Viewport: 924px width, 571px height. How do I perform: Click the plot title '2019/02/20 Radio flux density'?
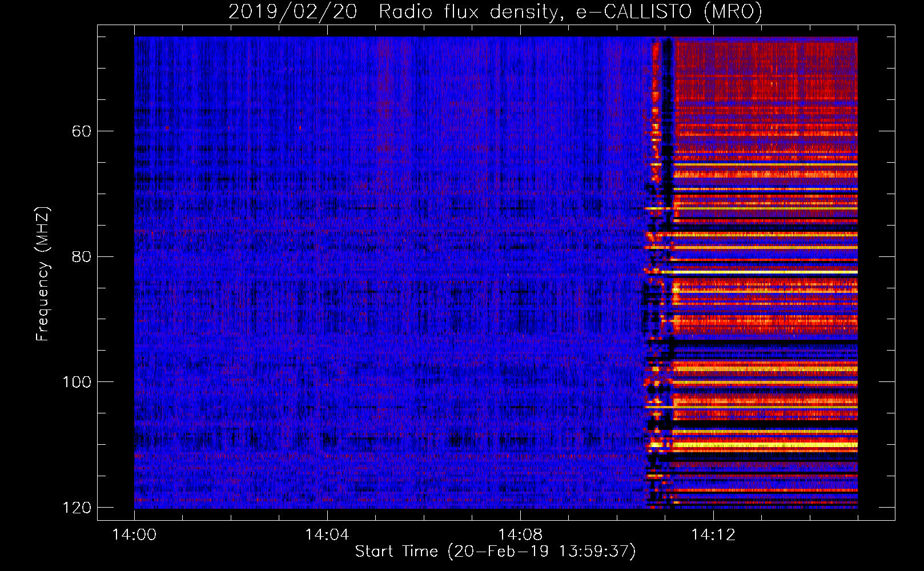(x=495, y=11)
